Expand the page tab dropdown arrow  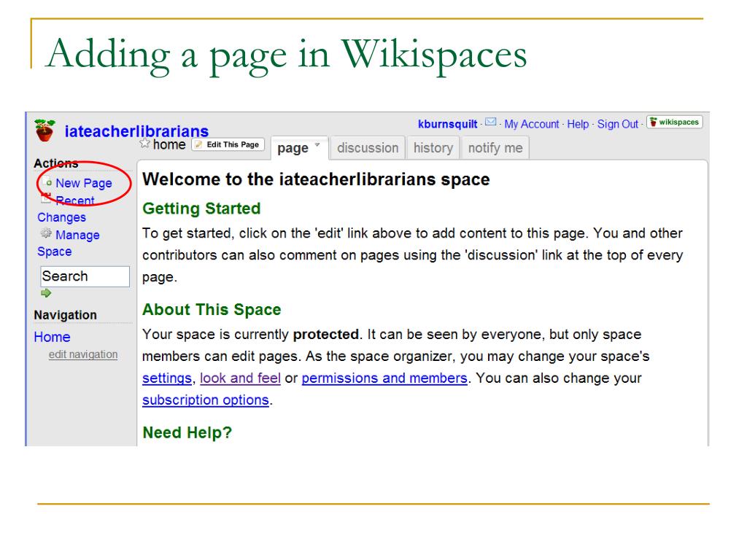317,145
